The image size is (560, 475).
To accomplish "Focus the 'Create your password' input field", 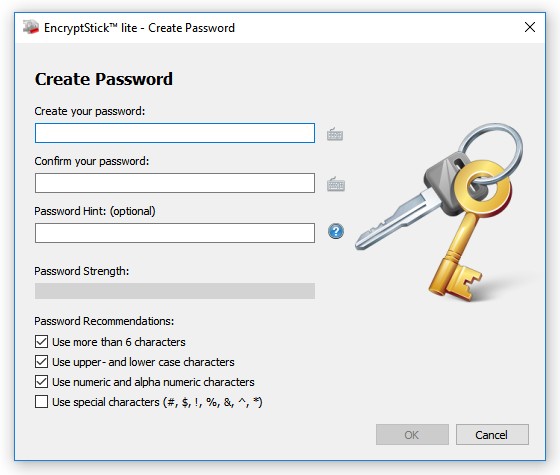I will (175, 133).
